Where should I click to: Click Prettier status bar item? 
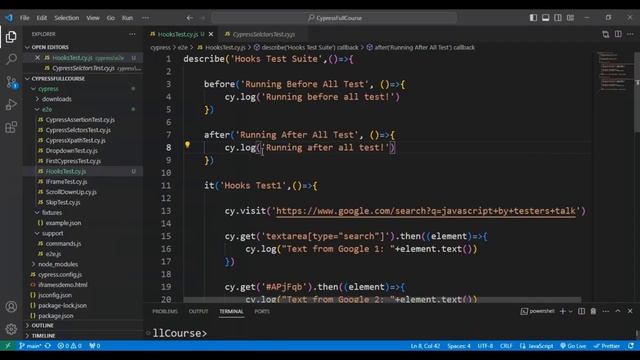tap(607, 346)
